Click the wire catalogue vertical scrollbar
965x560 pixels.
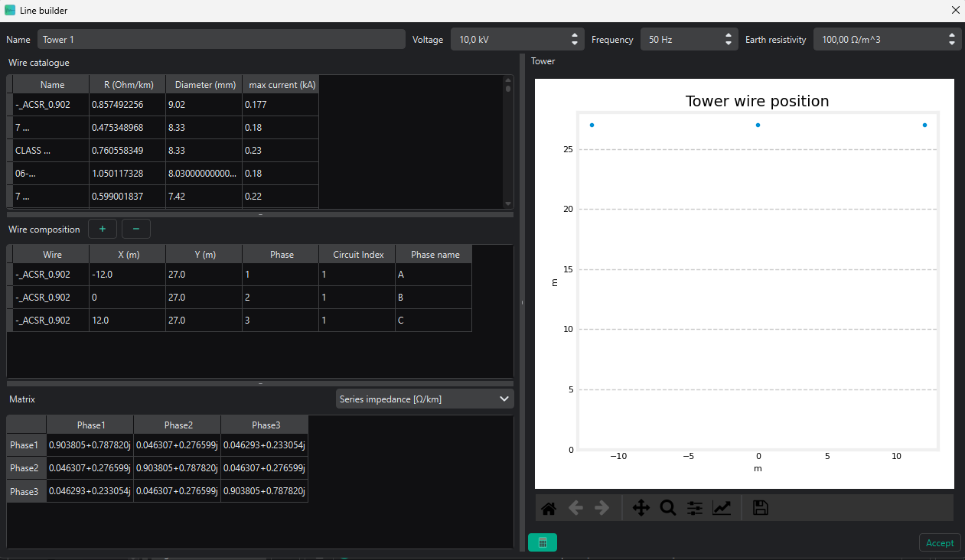[508, 142]
